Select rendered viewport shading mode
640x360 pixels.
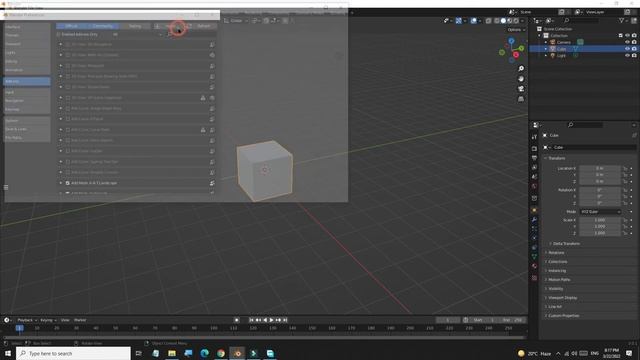516,20
